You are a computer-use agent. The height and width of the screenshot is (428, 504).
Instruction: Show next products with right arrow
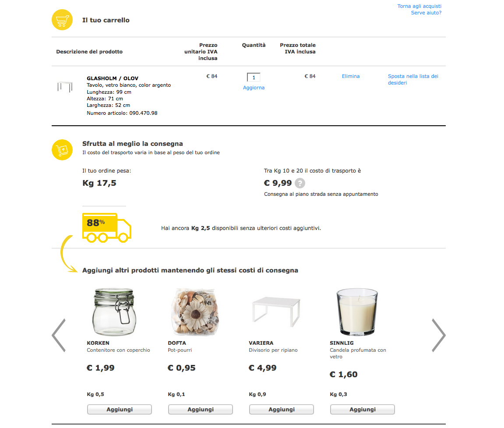pos(438,335)
